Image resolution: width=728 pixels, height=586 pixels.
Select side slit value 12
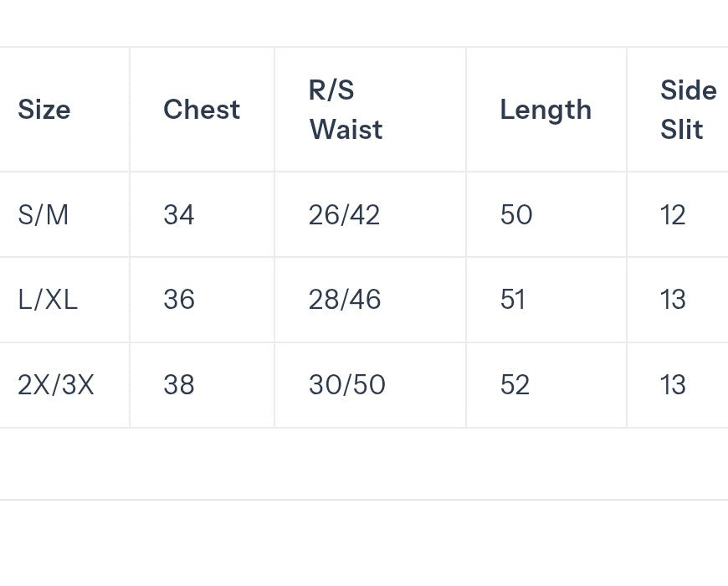tap(673, 215)
